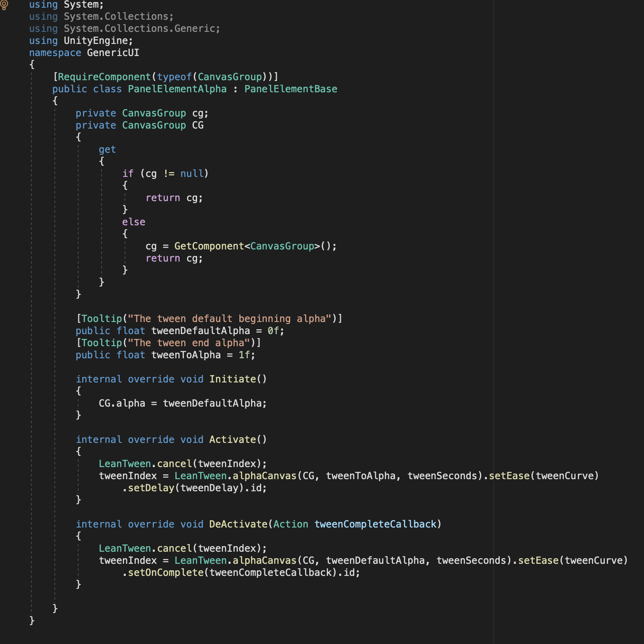Click 'tweenCompleteCallback' parameter in signature
Screen dimensions: 644x644
pyautogui.click(x=376, y=524)
